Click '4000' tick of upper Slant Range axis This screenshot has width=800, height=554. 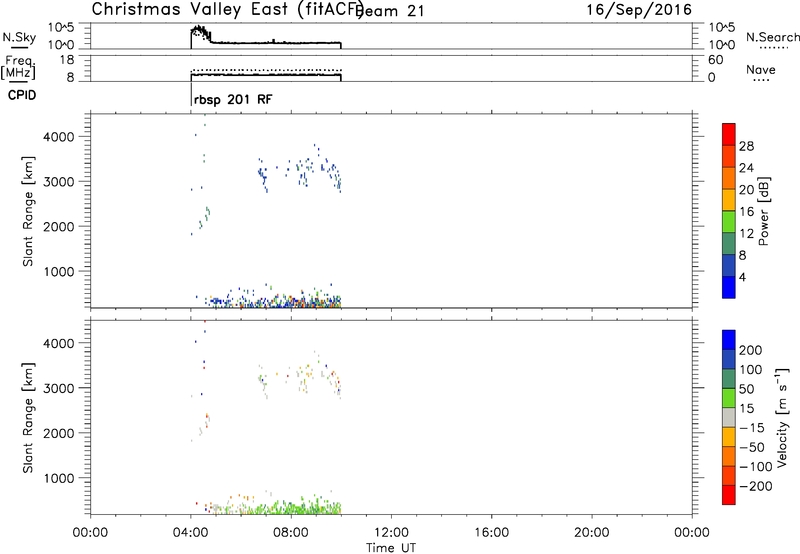(59, 137)
